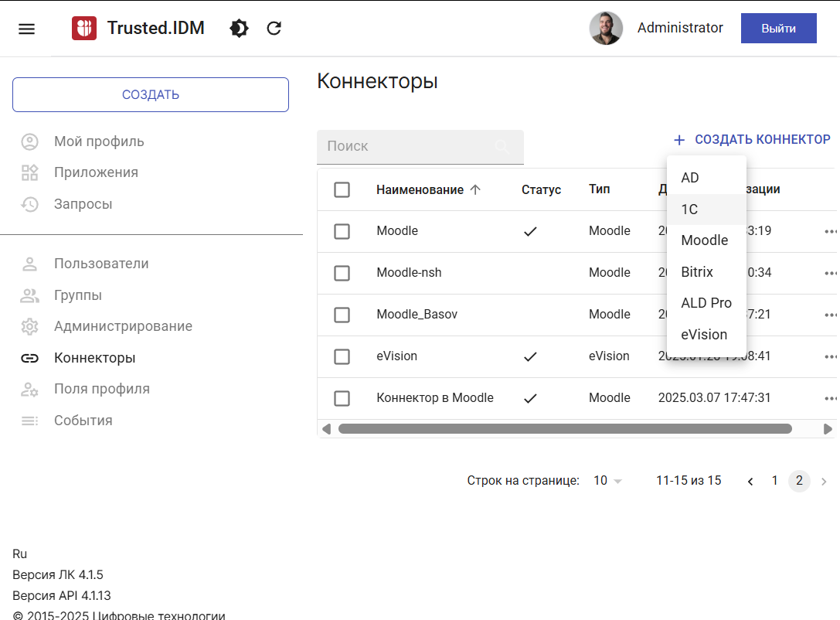
Task: Click the Мой профиль sidebar icon
Action: point(29,141)
